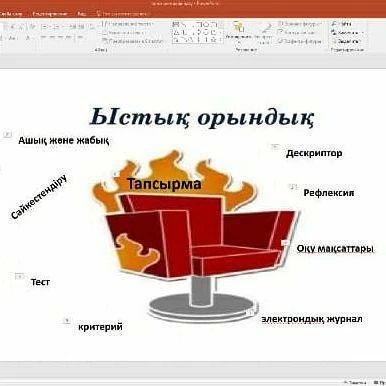Switch to the View (Вид) tab
This screenshot has width=386, height=386.
point(82,14)
